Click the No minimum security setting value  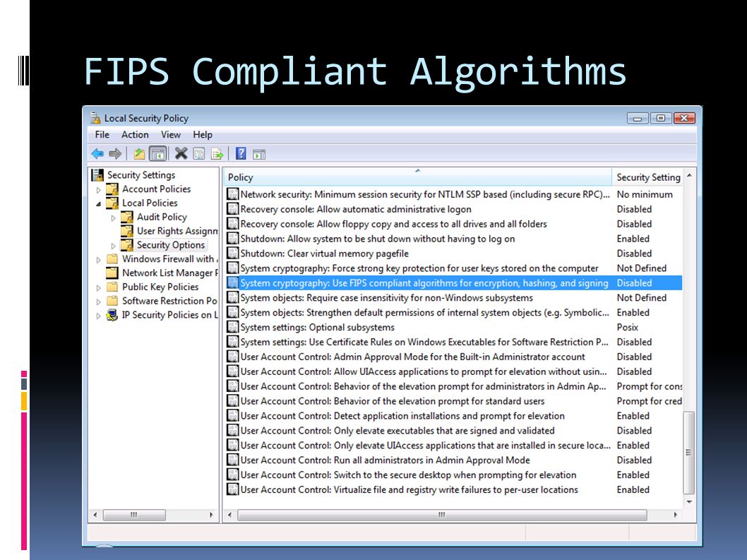click(645, 194)
